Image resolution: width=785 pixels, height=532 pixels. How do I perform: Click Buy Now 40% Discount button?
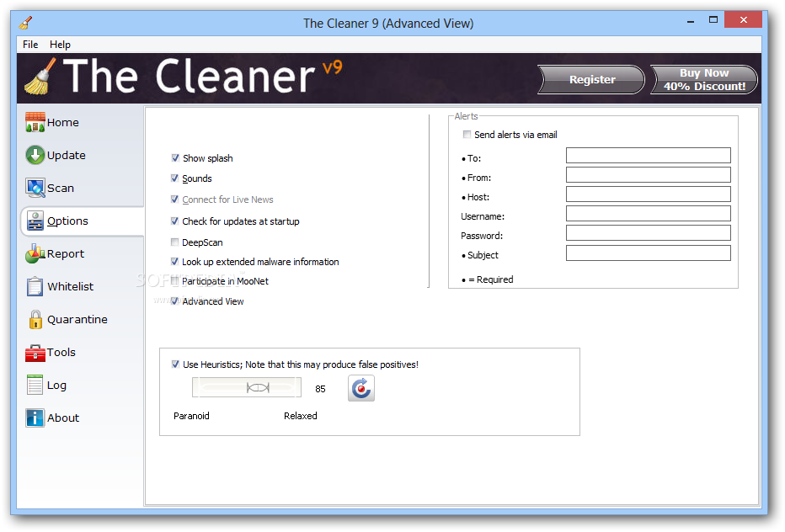tap(704, 80)
